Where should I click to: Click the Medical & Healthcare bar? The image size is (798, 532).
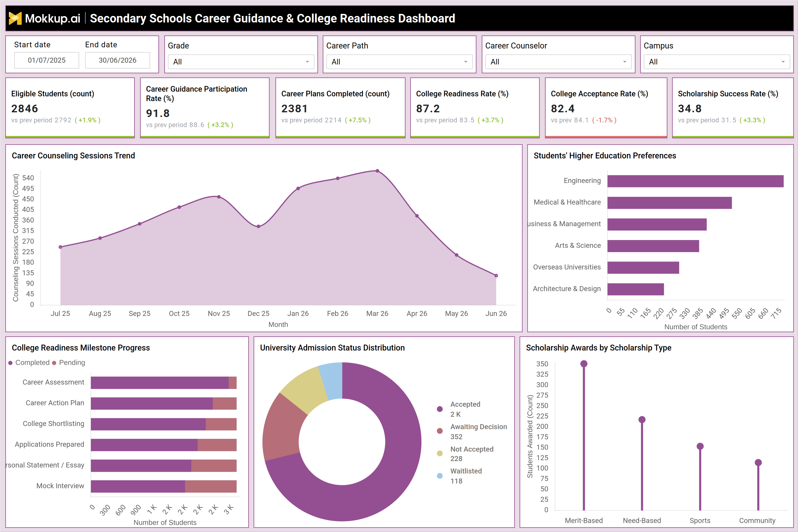(670, 203)
